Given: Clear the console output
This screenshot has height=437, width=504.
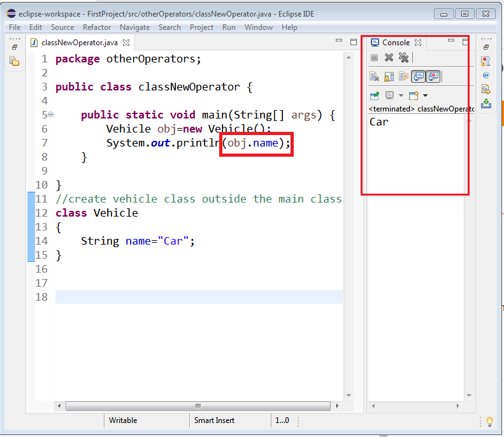Looking at the screenshot, I should point(374,76).
